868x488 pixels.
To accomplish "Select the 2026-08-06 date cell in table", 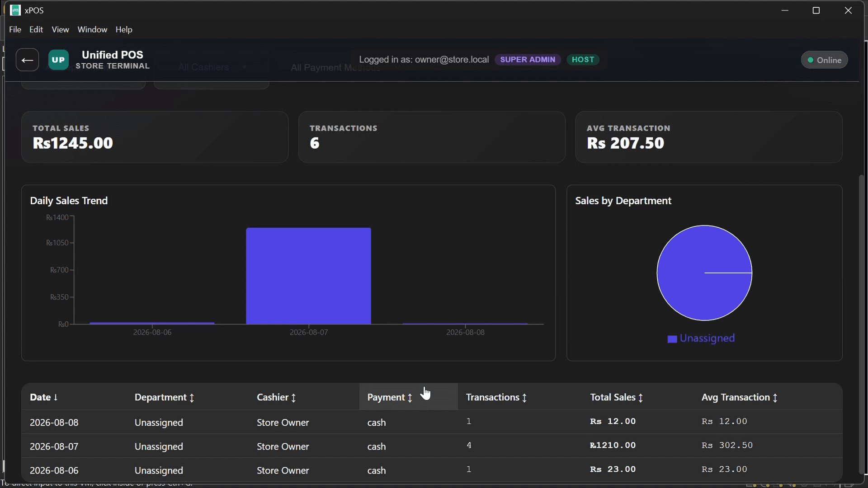I will click(x=54, y=470).
